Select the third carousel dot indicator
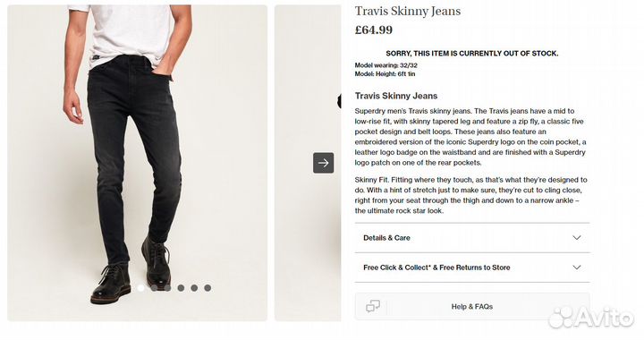Screen dimensions: 644x340 click(167, 288)
